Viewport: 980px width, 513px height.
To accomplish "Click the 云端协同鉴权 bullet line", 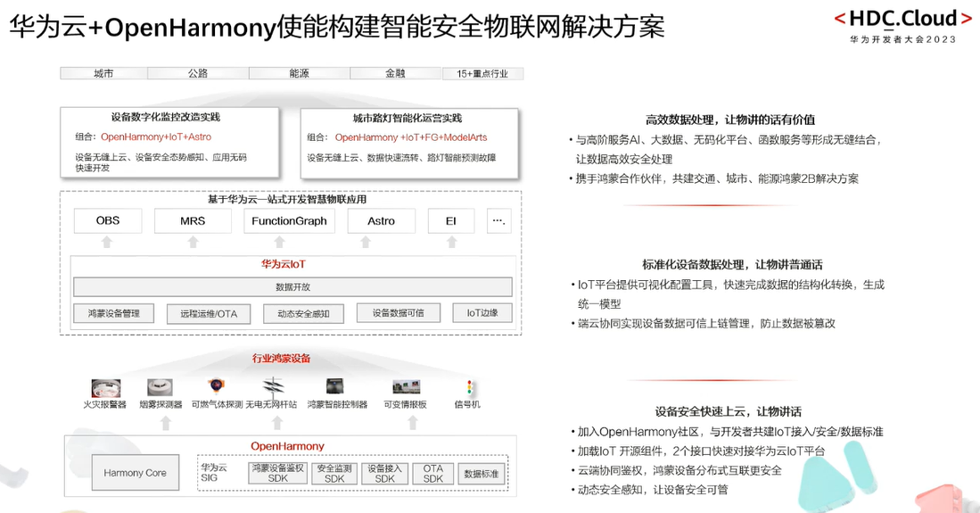I will pyautogui.click(x=676, y=470).
